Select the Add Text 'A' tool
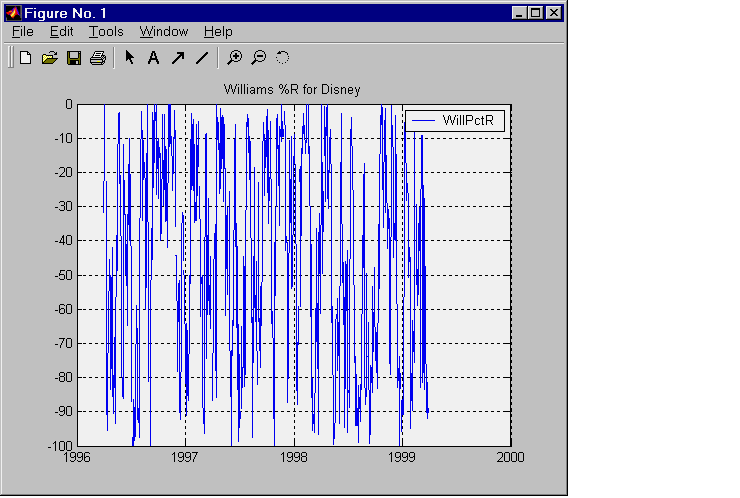The width and height of the screenshot is (740, 498). click(x=153, y=58)
